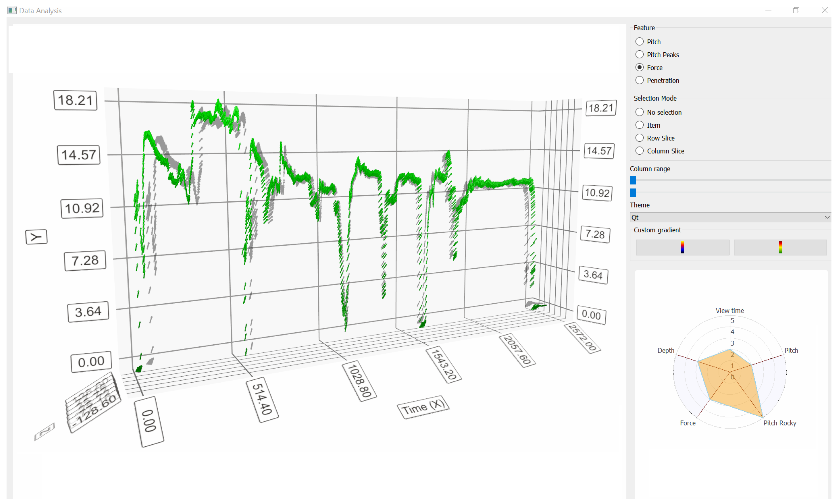Click the Theme combo box arrow

coord(827,217)
